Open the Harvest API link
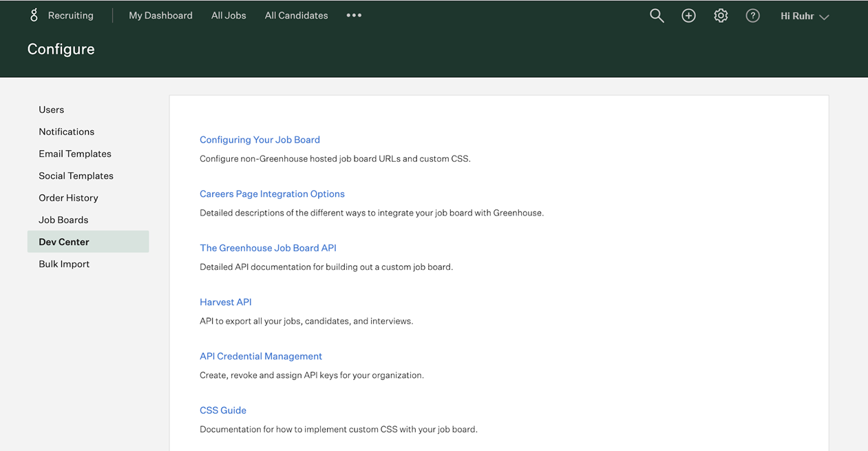This screenshot has width=868, height=451. coord(226,302)
